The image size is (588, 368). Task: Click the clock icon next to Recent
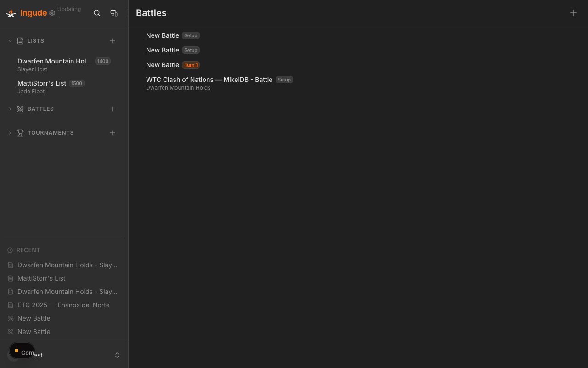click(x=10, y=250)
